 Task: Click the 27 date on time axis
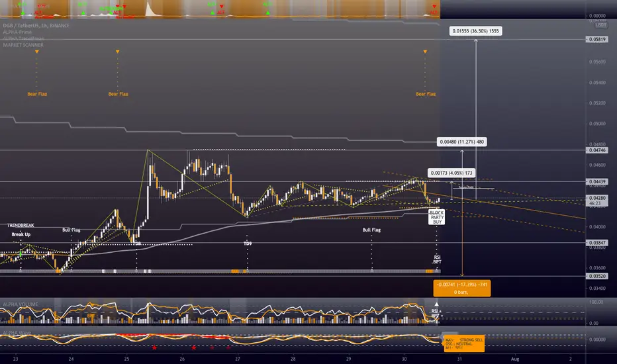(237, 359)
